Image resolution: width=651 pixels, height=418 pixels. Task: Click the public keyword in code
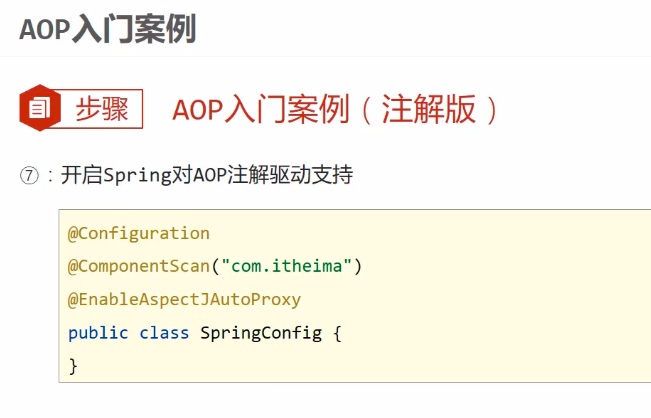(x=98, y=332)
